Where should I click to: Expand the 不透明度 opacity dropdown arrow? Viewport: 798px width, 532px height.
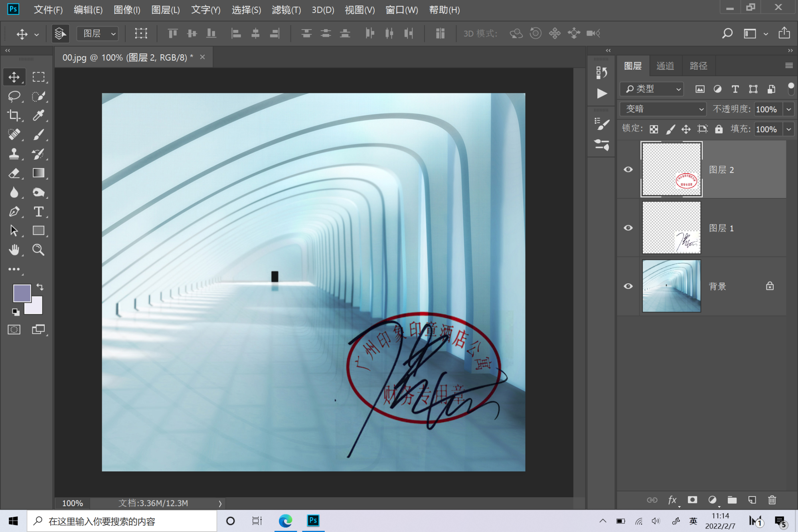click(789, 109)
